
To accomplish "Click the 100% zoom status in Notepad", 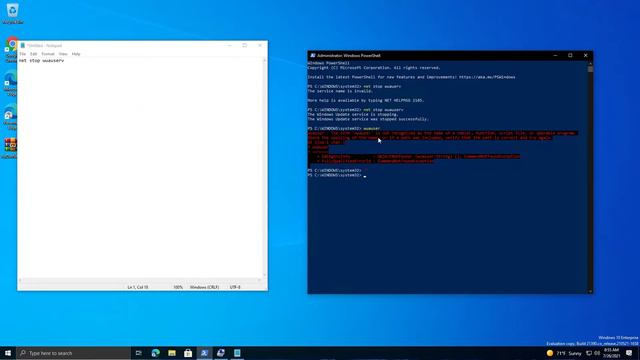I will (178, 287).
